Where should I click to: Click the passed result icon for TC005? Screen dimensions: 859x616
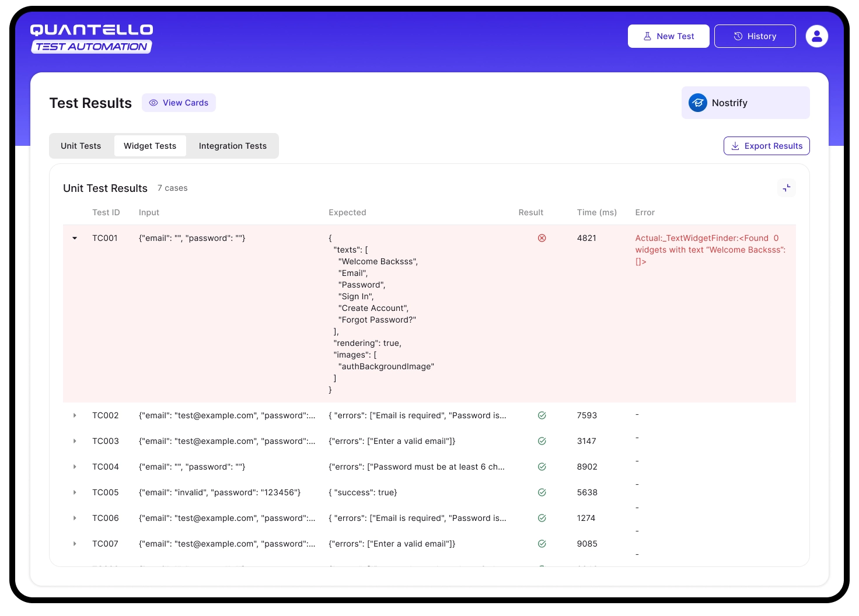pyautogui.click(x=542, y=492)
